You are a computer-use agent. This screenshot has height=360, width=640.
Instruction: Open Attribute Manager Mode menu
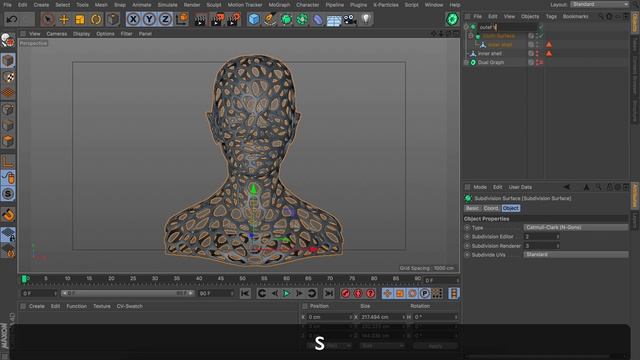click(x=480, y=187)
